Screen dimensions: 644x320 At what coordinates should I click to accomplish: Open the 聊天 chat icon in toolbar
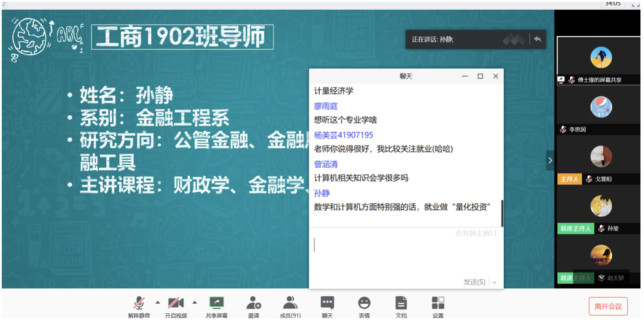pos(327,303)
